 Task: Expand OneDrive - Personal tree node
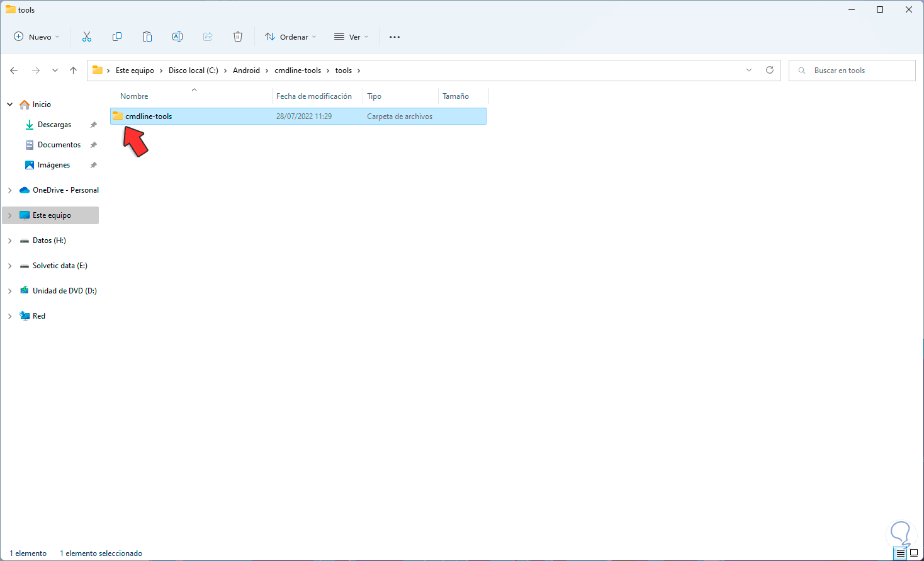[x=10, y=190]
